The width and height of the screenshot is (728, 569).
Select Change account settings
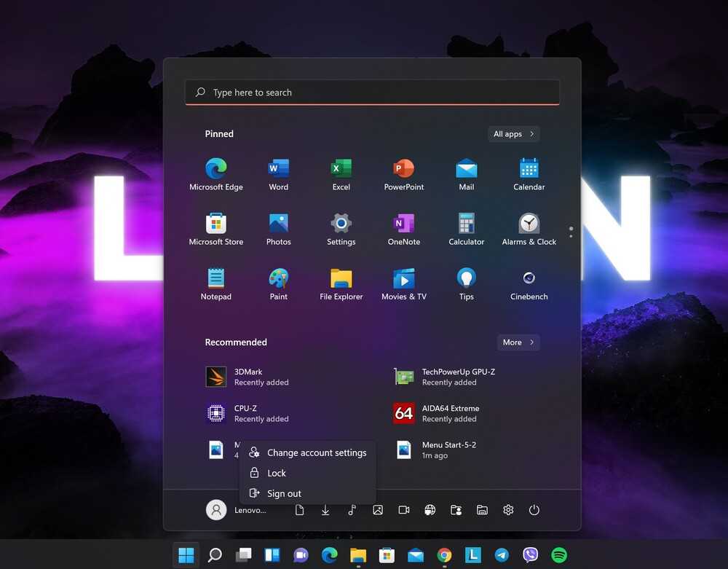[316, 452]
